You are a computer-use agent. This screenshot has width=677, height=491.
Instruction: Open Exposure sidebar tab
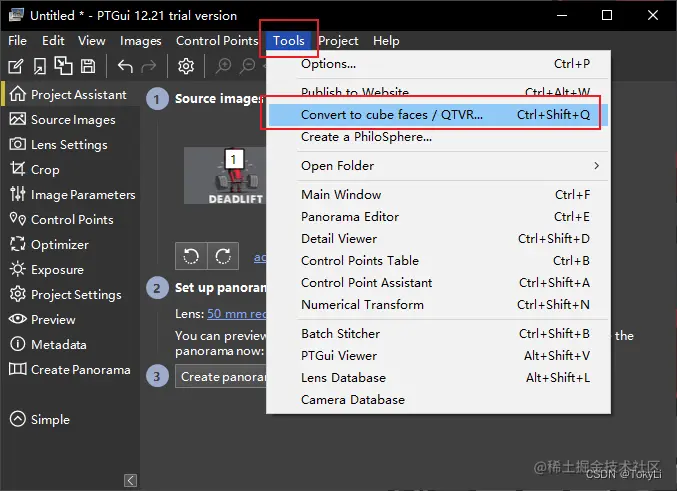[70, 270]
